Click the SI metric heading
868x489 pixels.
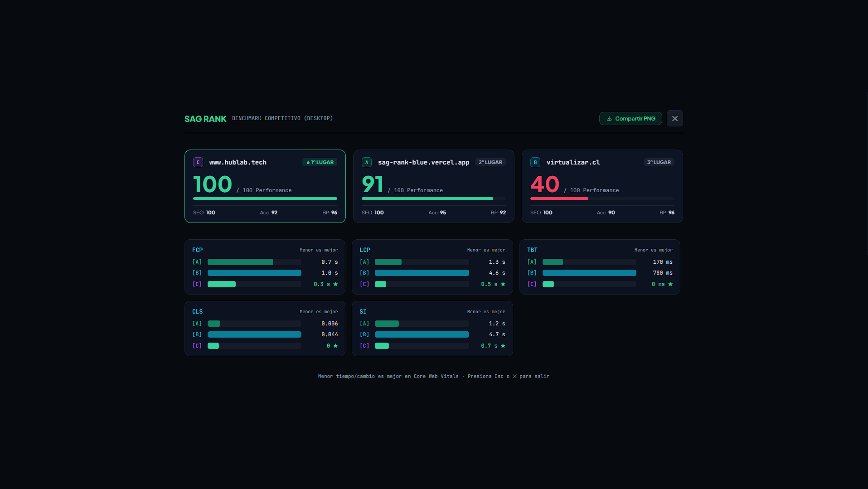[x=363, y=312]
